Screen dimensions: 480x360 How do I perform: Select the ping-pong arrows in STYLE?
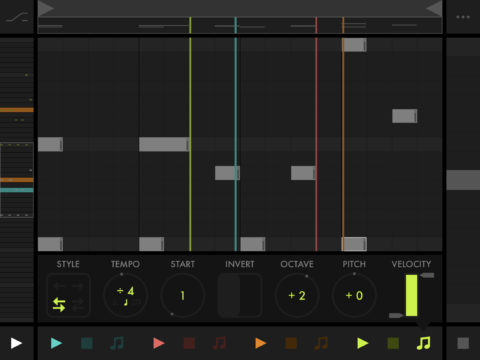click(x=59, y=304)
